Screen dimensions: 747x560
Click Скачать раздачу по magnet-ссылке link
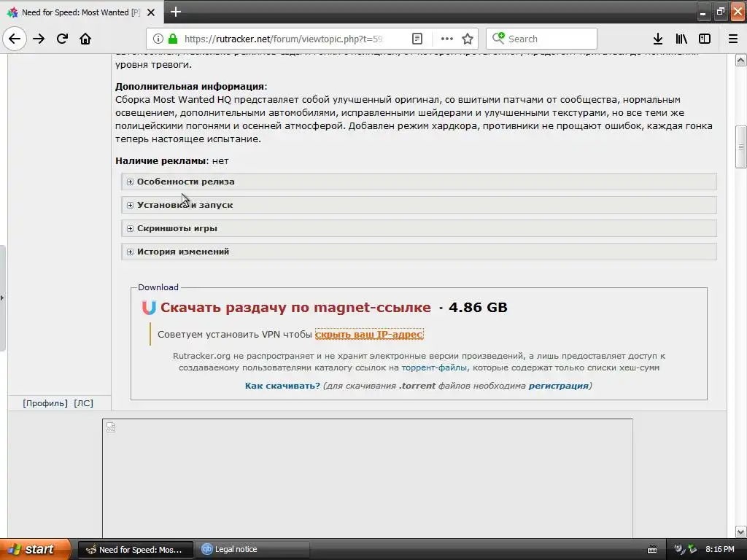click(295, 307)
